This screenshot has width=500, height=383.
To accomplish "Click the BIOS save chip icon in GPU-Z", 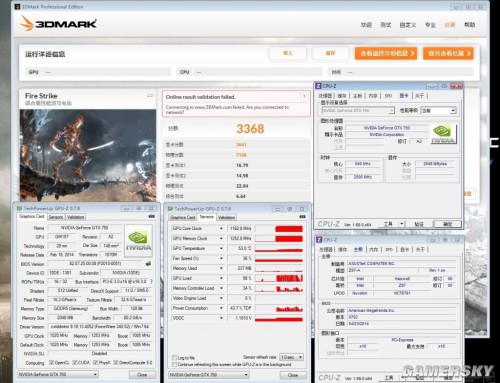I will click(x=148, y=264).
